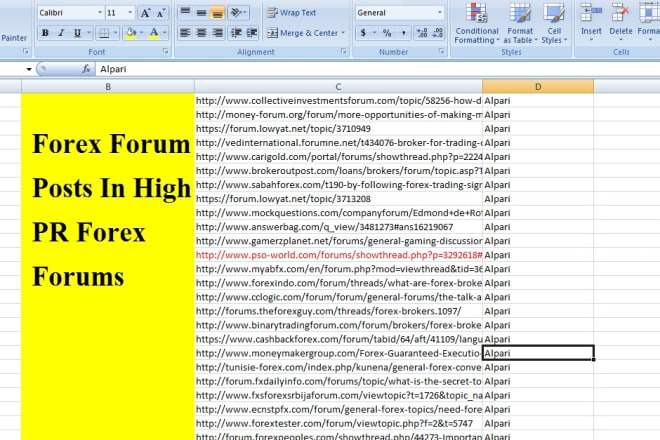Click the formula bar showing Alpari
The image size is (660, 440).
(x=378, y=69)
